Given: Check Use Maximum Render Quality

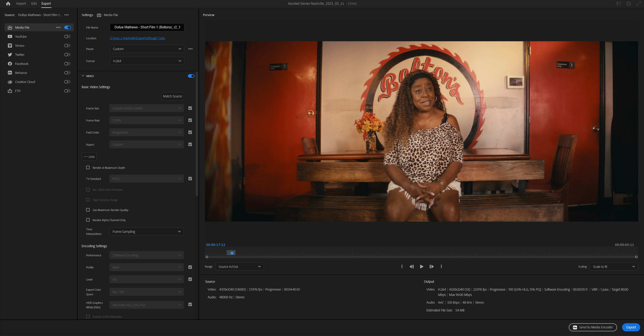Looking at the screenshot, I should (88, 210).
